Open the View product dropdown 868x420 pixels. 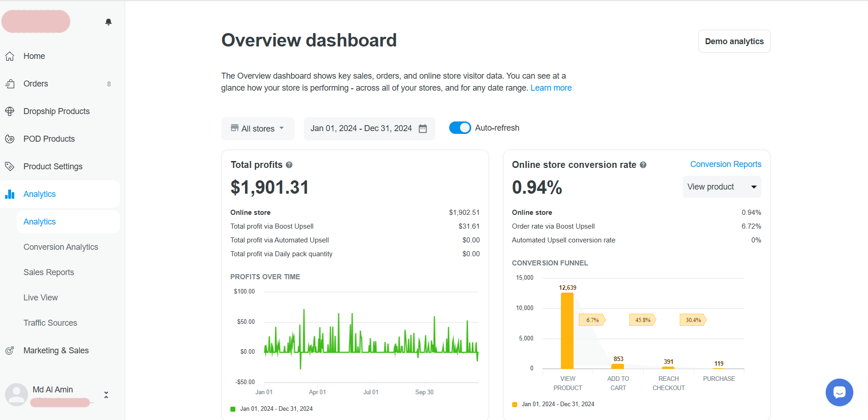[x=721, y=187]
